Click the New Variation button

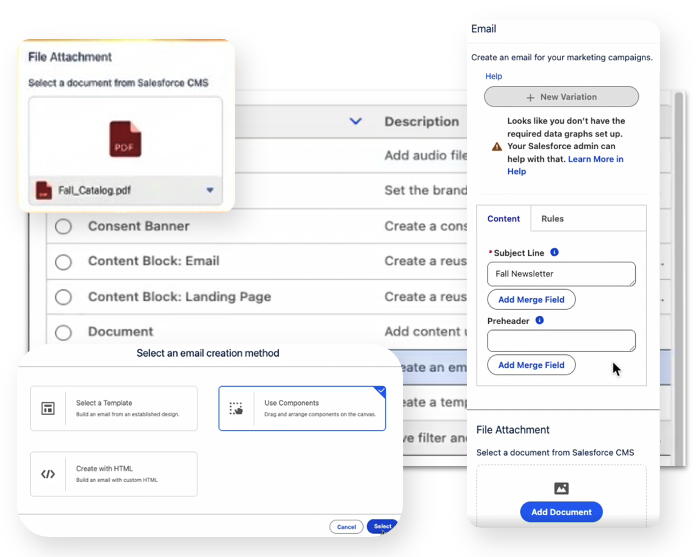click(x=561, y=97)
